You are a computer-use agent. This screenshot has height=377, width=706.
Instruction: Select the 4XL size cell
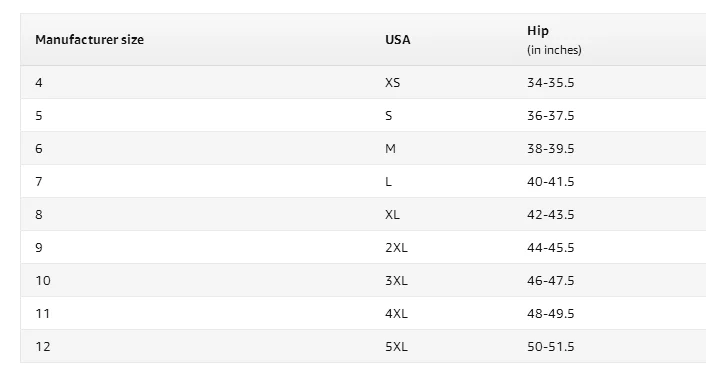(396, 313)
